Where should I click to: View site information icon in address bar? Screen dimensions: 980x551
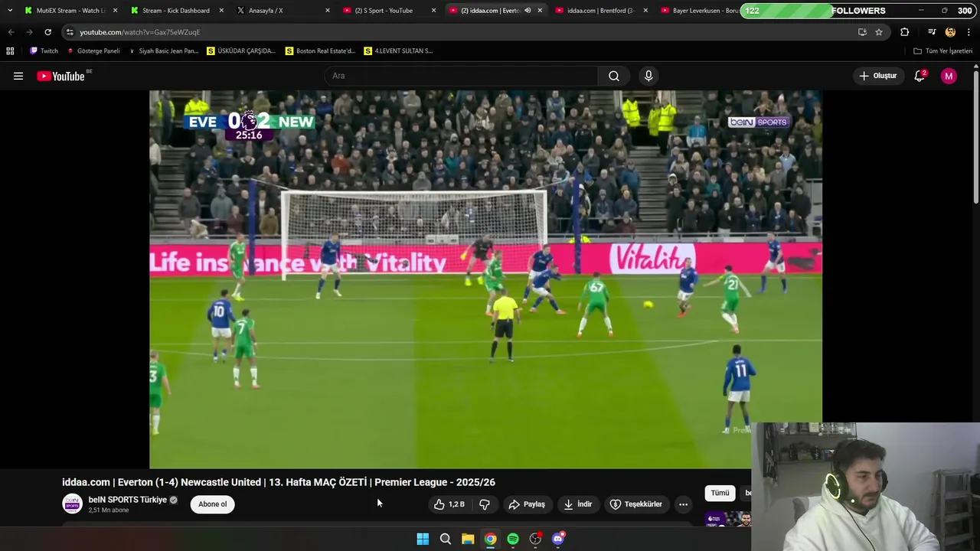pyautogui.click(x=69, y=32)
